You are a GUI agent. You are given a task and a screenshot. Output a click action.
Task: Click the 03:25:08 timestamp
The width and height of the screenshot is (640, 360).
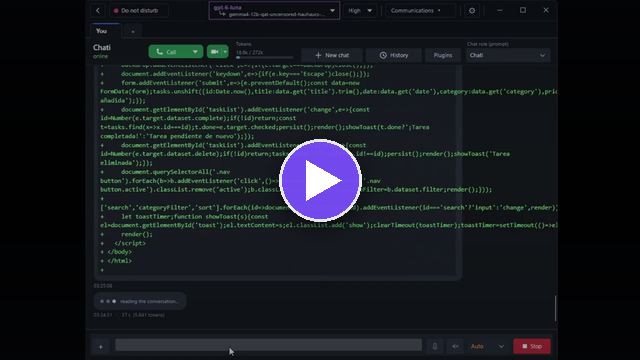pyautogui.click(x=103, y=286)
